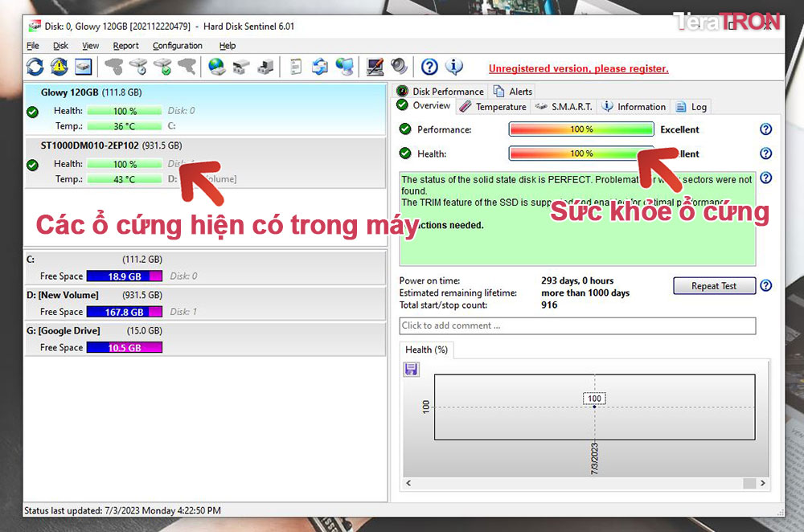Click the 'Unregistered version, please register' link
Screen dimensions: 804x532
[x=578, y=68]
